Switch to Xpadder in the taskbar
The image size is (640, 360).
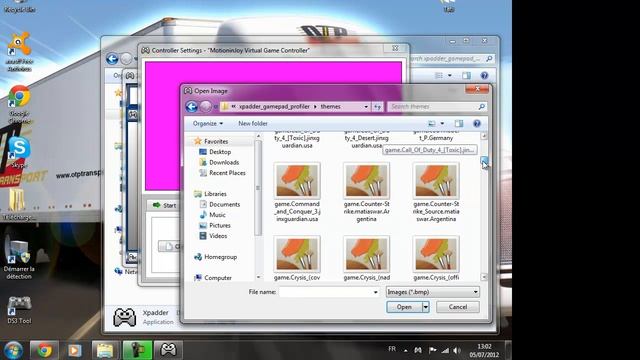[168, 350]
